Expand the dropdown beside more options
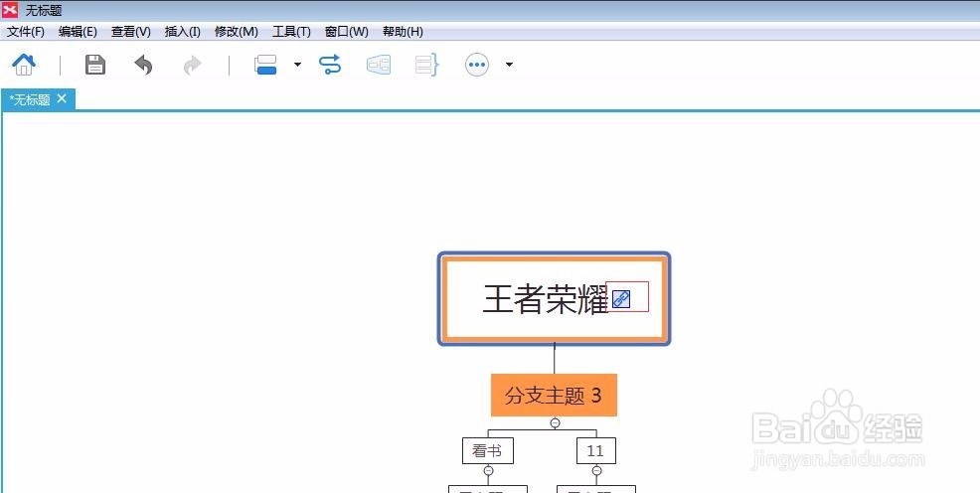Image resolution: width=980 pixels, height=493 pixels. (x=509, y=65)
